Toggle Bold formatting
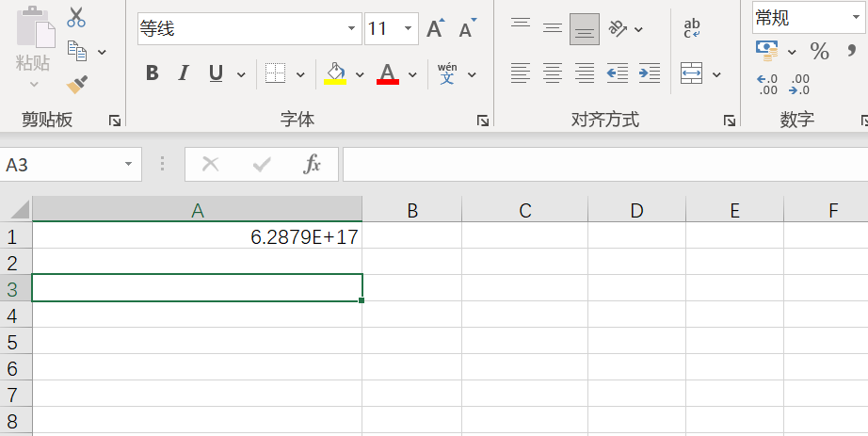The width and height of the screenshot is (868, 436). tap(153, 73)
